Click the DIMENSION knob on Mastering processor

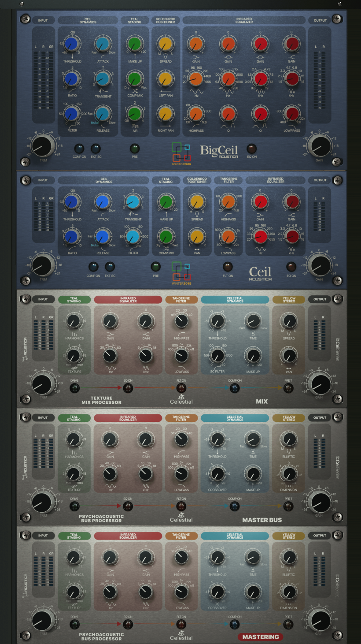click(x=289, y=592)
